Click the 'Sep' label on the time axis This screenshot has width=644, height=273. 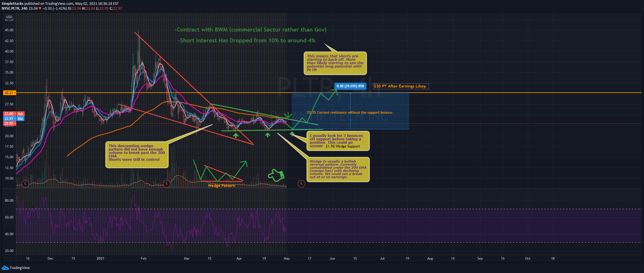[480, 259]
